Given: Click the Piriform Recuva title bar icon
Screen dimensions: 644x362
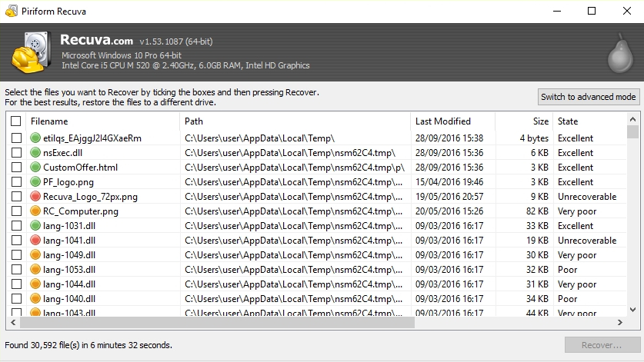Looking at the screenshot, I should pos(11,11).
